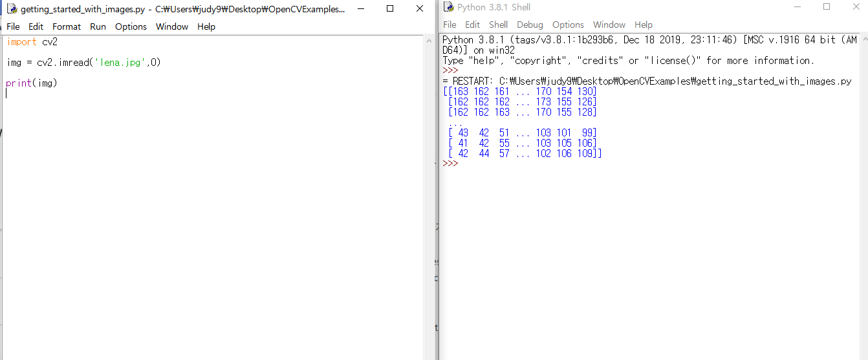Image resolution: width=868 pixels, height=360 pixels.
Task: Minimize the editor window
Action: tap(361, 9)
